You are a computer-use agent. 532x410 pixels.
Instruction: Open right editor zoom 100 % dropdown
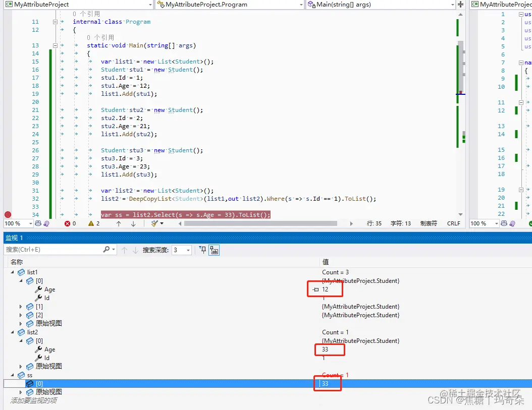coord(496,223)
